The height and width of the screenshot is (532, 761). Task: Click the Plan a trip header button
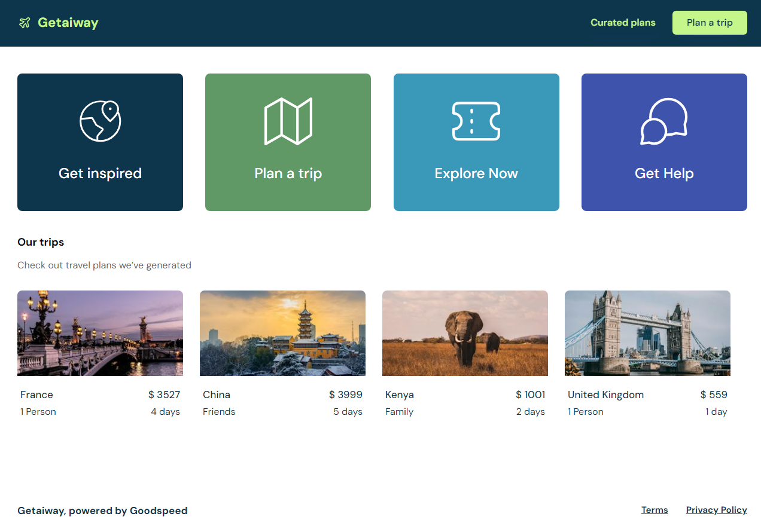coord(710,23)
